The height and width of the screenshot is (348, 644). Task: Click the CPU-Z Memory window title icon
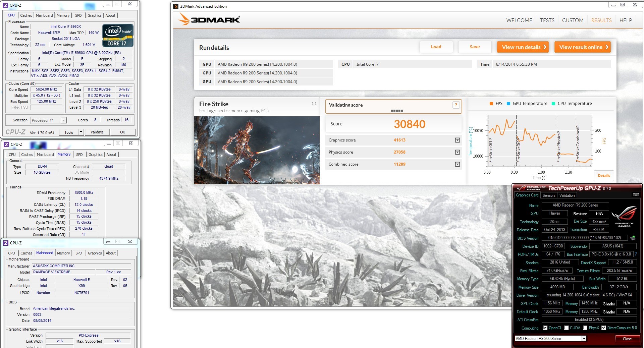point(6,144)
